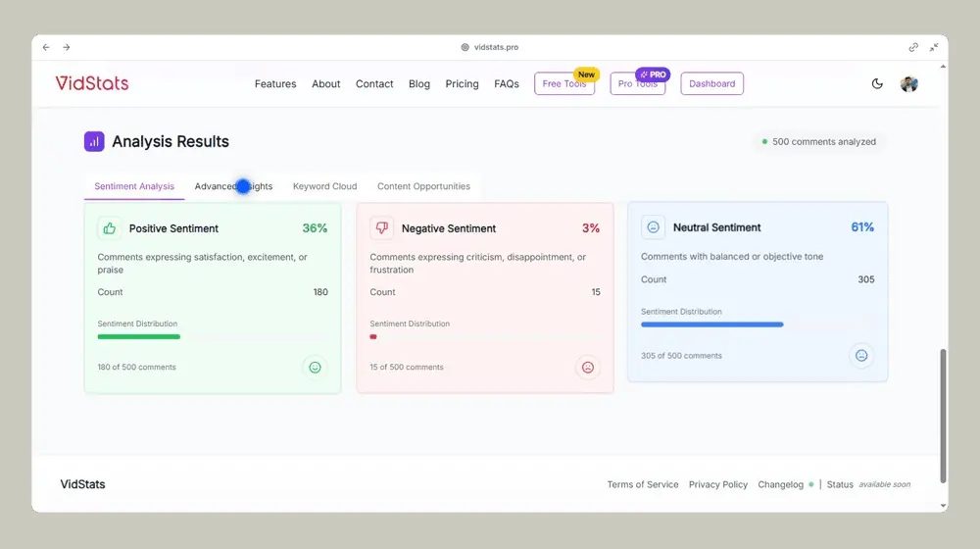Viewport: 980px width, 549px height.
Task: Click the thumbs-up Positive Sentiment icon
Action: point(110,228)
